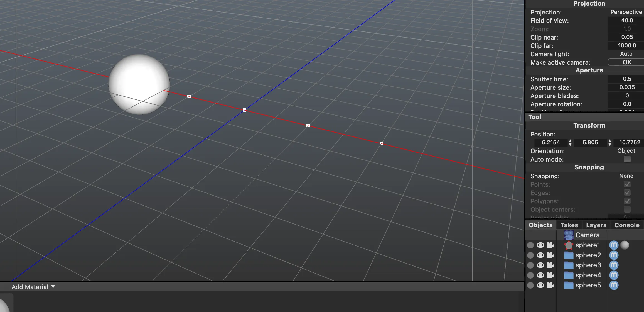This screenshot has height=312, width=644.
Task: Select sphere4 in the object list
Action: (x=588, y=275)
